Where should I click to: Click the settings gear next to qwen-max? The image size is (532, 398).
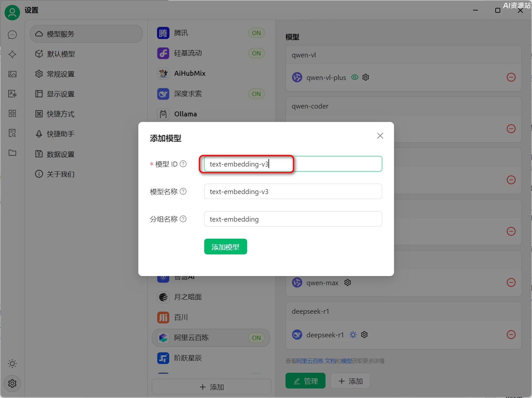[x=347, y=282]
